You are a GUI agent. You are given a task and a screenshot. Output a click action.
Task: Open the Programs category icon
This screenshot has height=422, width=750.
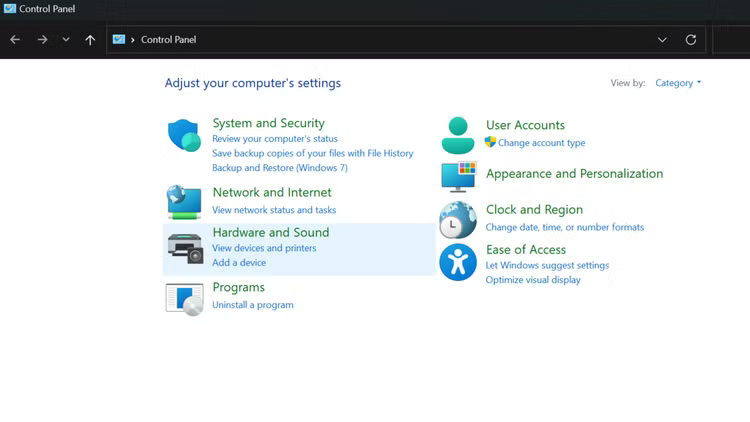pyautogui.click(x=184, y=298)
